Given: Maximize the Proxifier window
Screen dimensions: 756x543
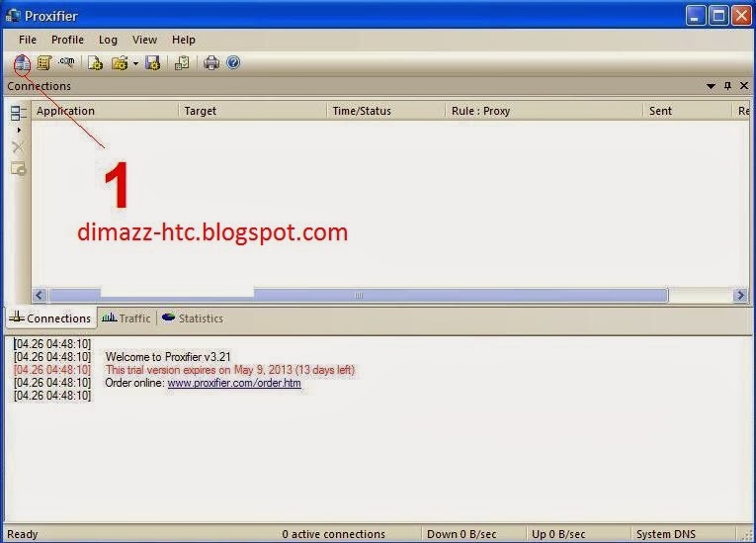Looking at the screenshot, I should coord(718,16).
